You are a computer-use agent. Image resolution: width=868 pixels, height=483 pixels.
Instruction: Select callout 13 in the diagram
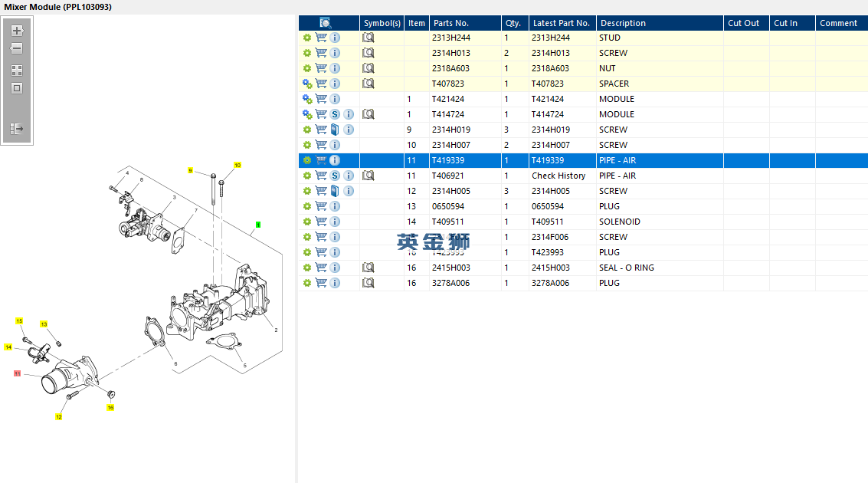tap(44, 324)
